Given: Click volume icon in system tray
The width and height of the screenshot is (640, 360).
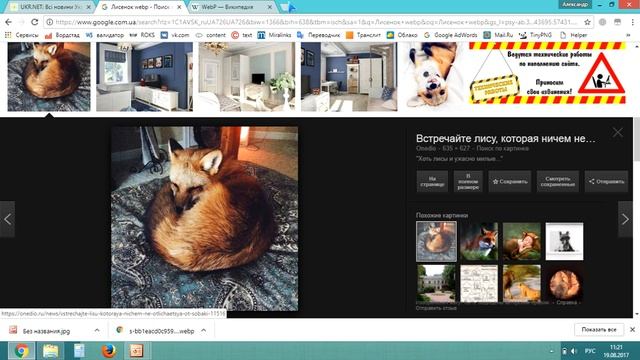Looking at the screenshot, I should point(574,351).
